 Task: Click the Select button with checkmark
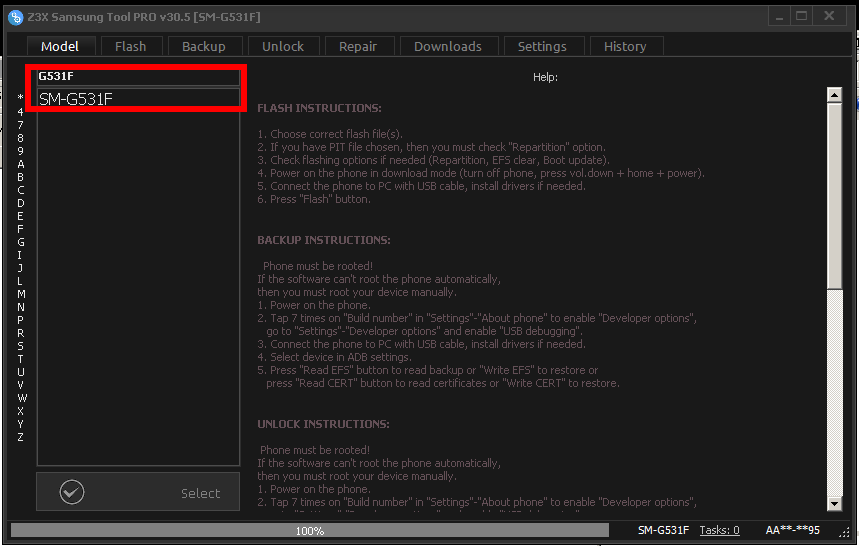(x=138, y=492)
